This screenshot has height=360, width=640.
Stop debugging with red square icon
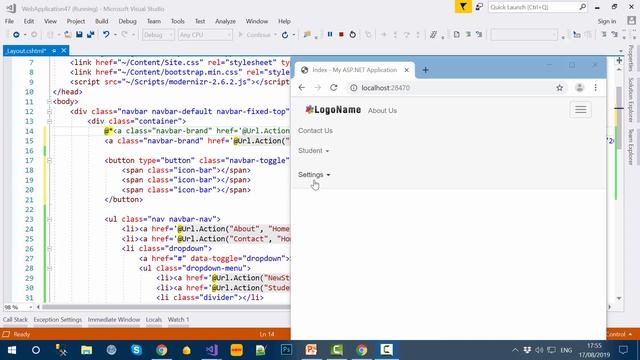[341, 35]
